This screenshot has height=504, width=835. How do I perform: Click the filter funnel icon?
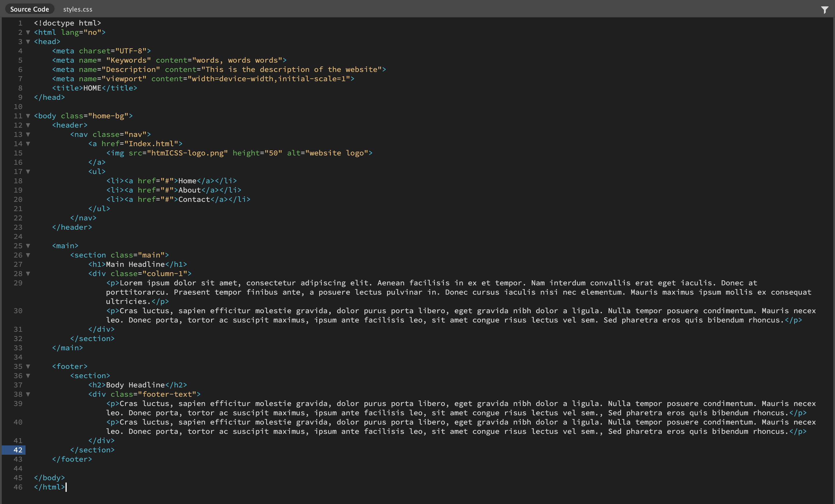[x=825, y=10]
